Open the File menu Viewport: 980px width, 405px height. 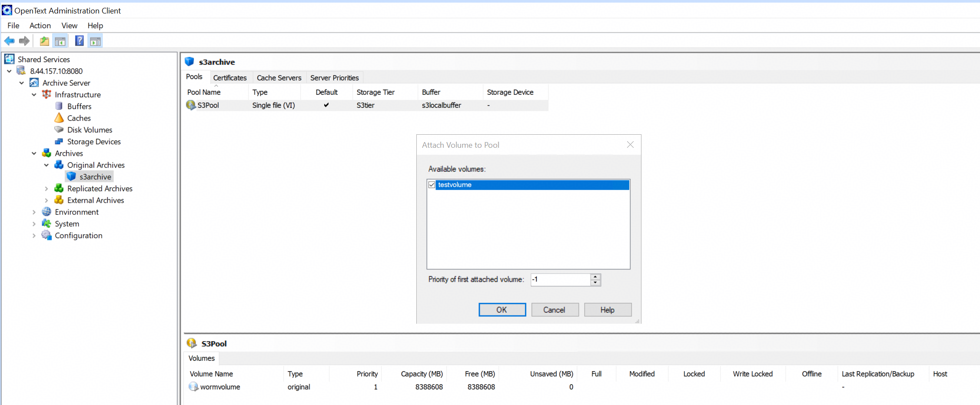coord(13,25)
